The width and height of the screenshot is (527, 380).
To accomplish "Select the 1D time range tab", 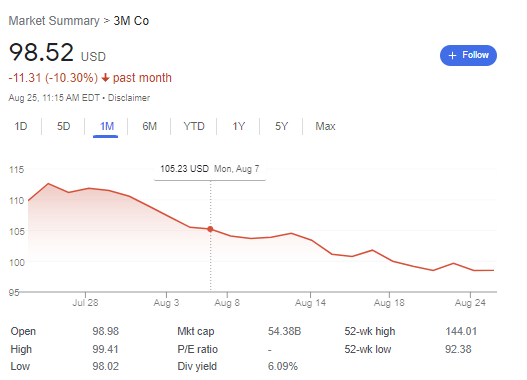I will point(21,126).
